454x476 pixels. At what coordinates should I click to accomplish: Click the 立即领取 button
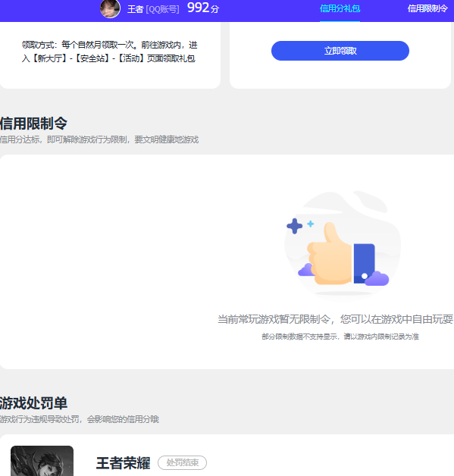coord(340,51)
